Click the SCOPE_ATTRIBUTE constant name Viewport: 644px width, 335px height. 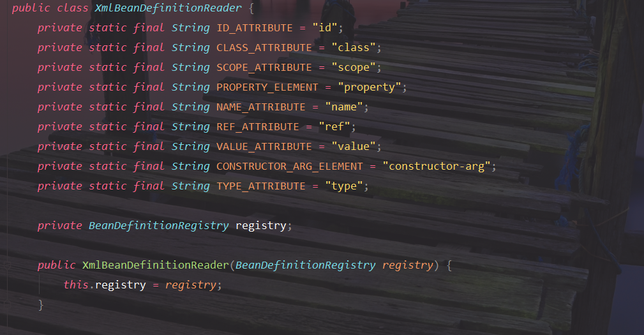tap(264, 68)
